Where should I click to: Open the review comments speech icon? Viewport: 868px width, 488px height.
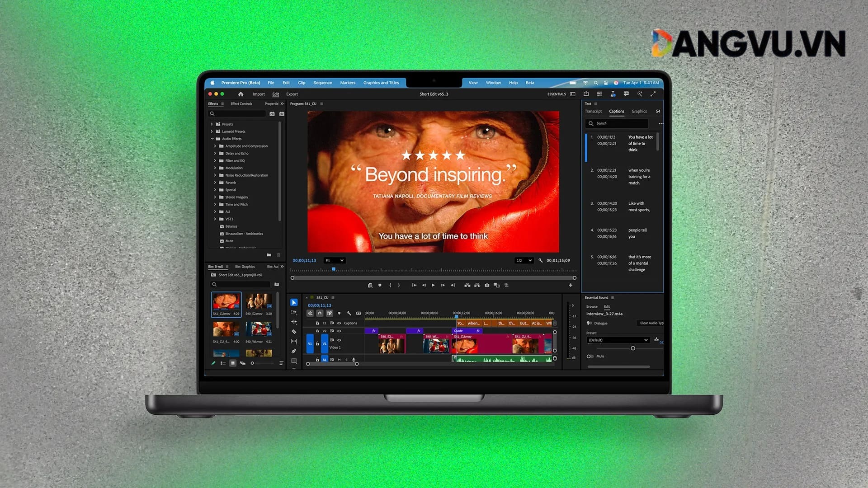[x=626, y=94]
